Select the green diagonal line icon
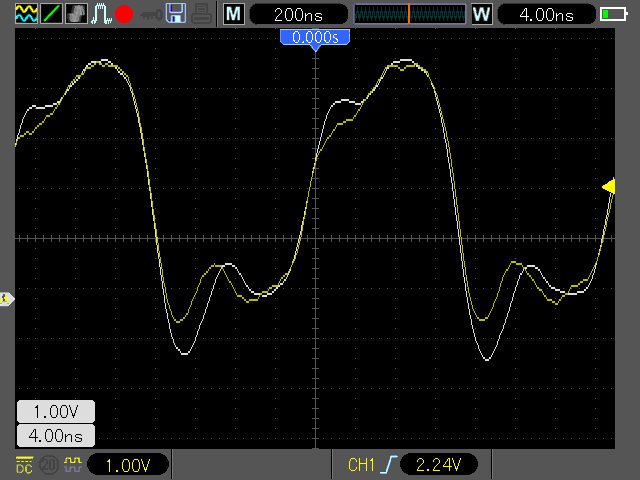 (51, 13)
